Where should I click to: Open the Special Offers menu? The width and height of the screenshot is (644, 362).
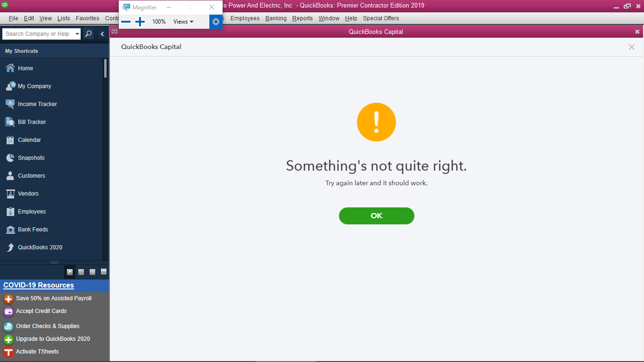pos(381,18)
